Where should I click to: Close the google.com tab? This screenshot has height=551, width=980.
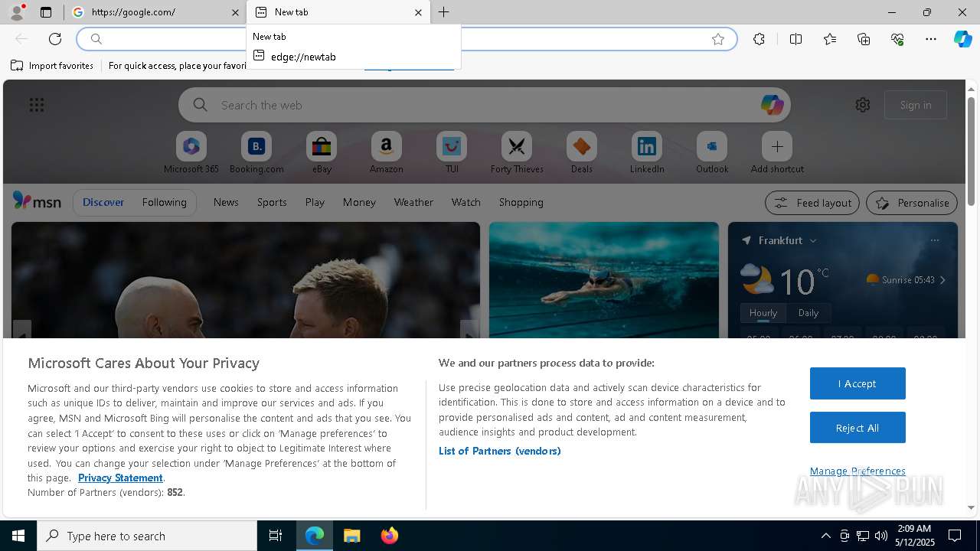235,12
